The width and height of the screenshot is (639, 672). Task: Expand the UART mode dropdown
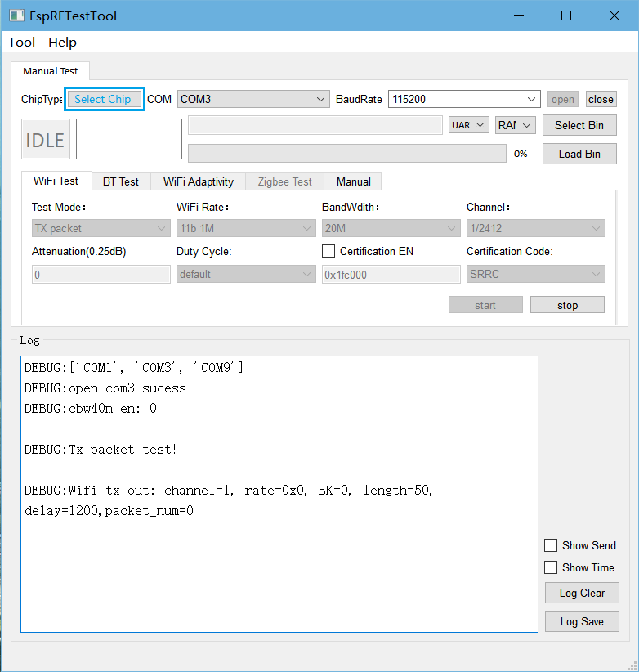coord(469,125)
